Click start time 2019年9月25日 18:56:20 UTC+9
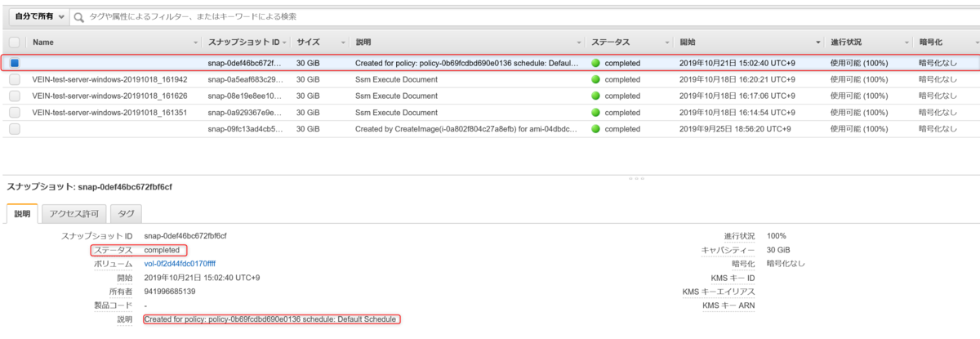Screen dimensions: 980x339 pyautogui.click(x=734, y=129)
